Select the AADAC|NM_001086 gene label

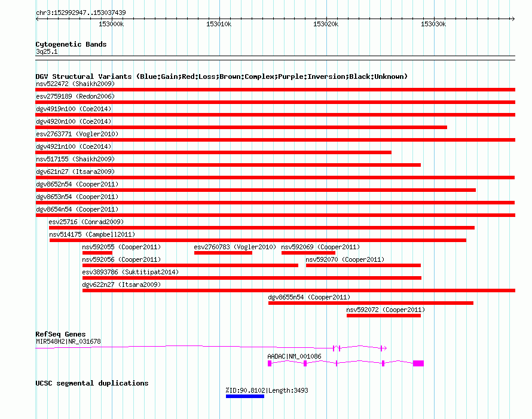[294, 357]
